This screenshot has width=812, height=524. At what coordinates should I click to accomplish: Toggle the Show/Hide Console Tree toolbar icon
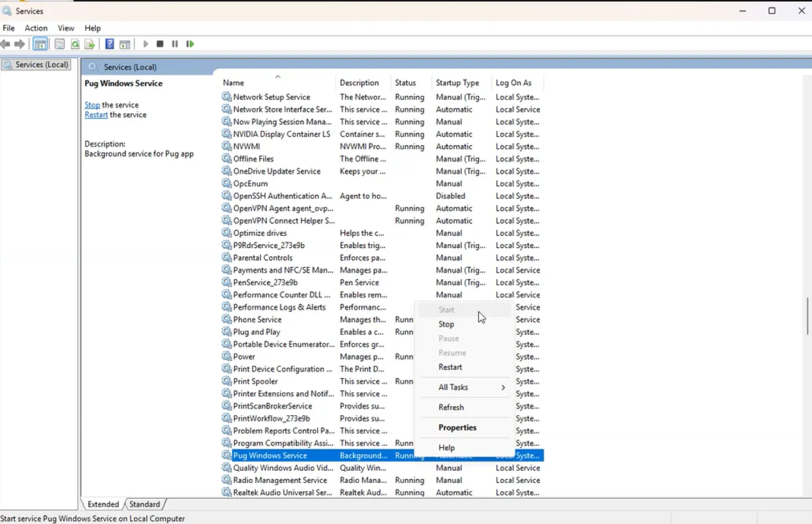(x=40, y=44)
